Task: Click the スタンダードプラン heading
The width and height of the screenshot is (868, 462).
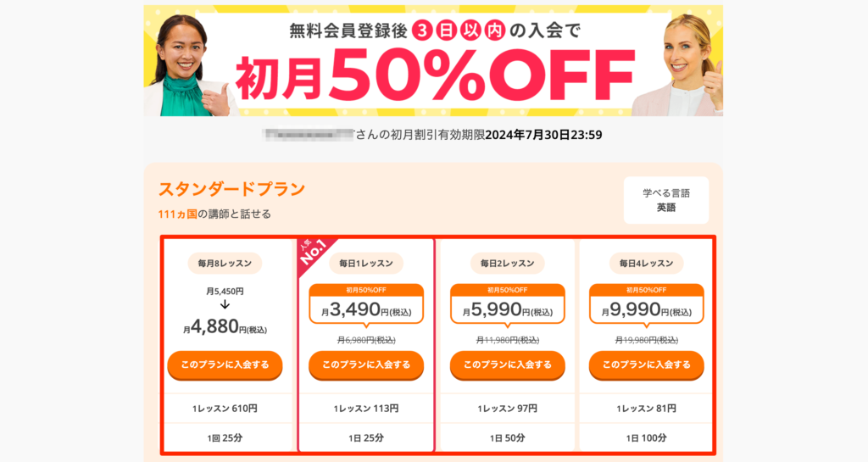Action: pyautogui.click(x=231, y=189)
